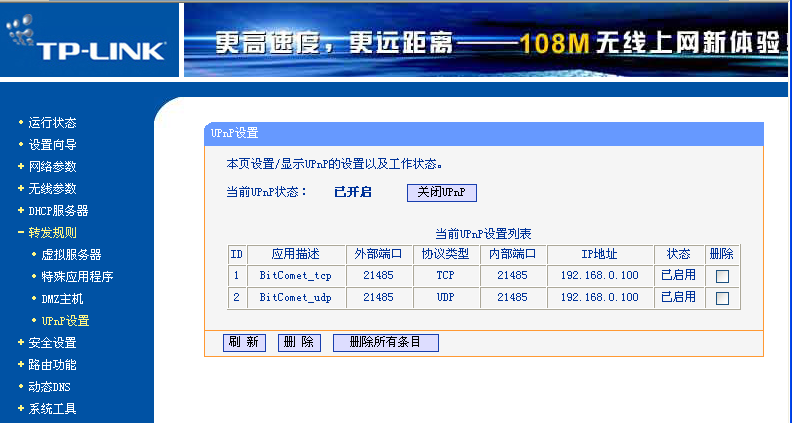The image size is (792, 423).
Task: Check delete box for BitComet_tcp row
Action: pyautogui.click(x=722, y=276)
